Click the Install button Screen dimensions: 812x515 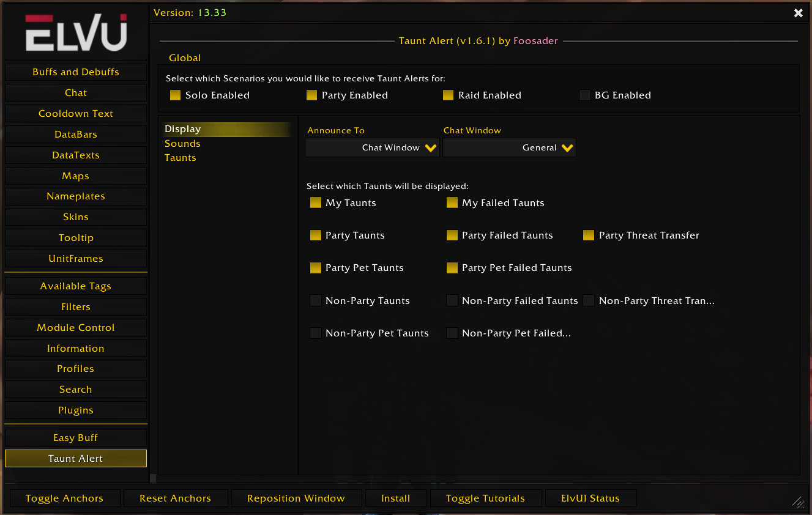[396, 498]
